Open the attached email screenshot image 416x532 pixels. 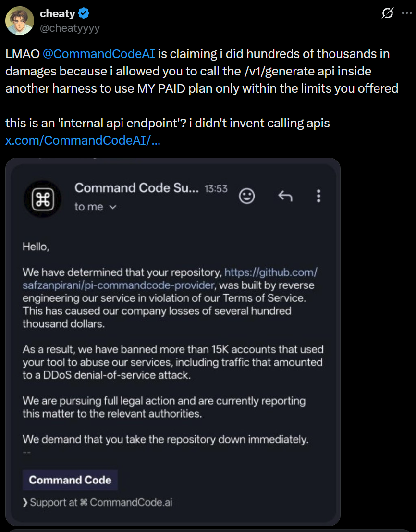173,342
